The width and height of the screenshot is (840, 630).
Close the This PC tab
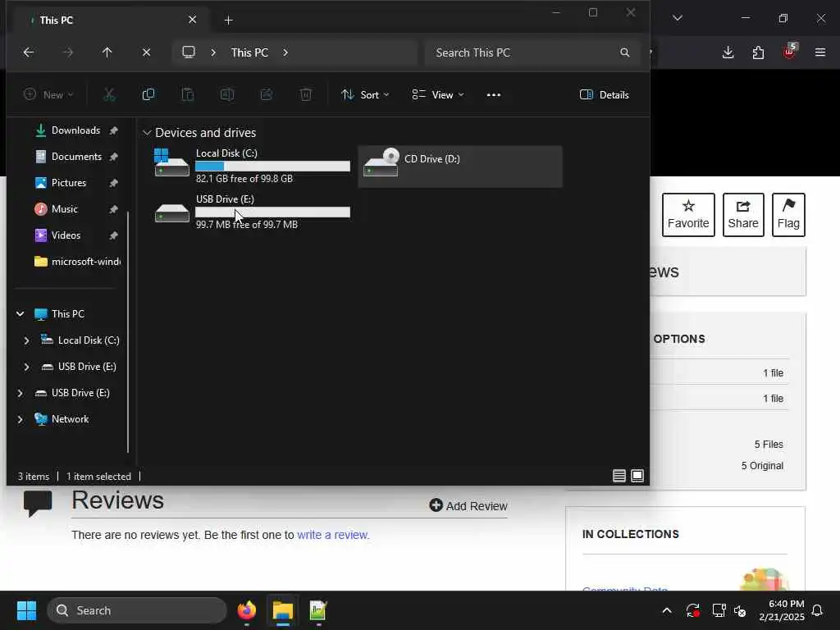point(192,20)
